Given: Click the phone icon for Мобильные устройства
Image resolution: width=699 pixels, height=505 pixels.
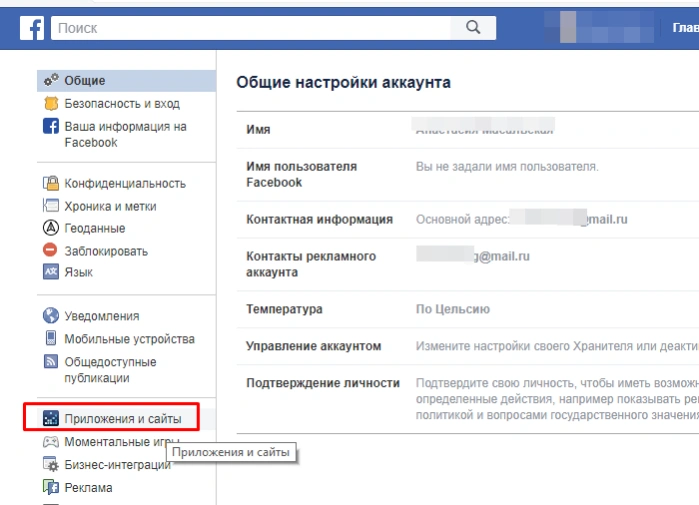Looking at the screenshot, I should click(x=51, y=338).
